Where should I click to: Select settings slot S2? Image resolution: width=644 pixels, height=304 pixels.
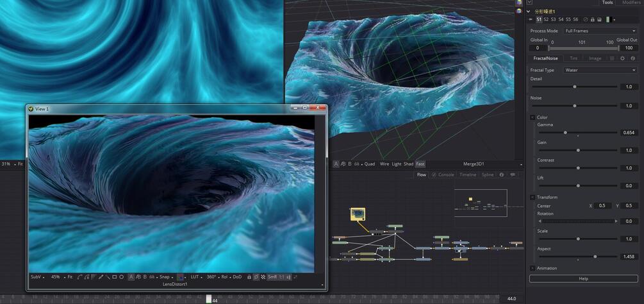(x=546, y=19)
